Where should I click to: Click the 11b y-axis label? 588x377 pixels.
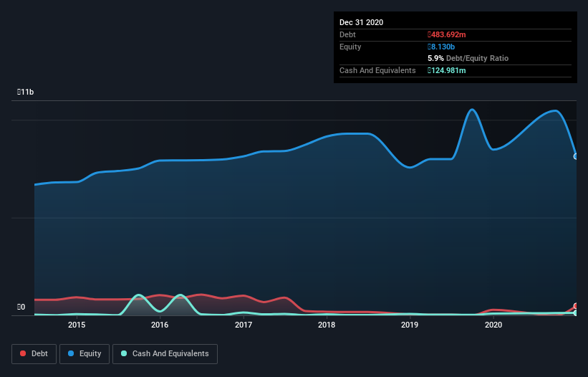26,92
